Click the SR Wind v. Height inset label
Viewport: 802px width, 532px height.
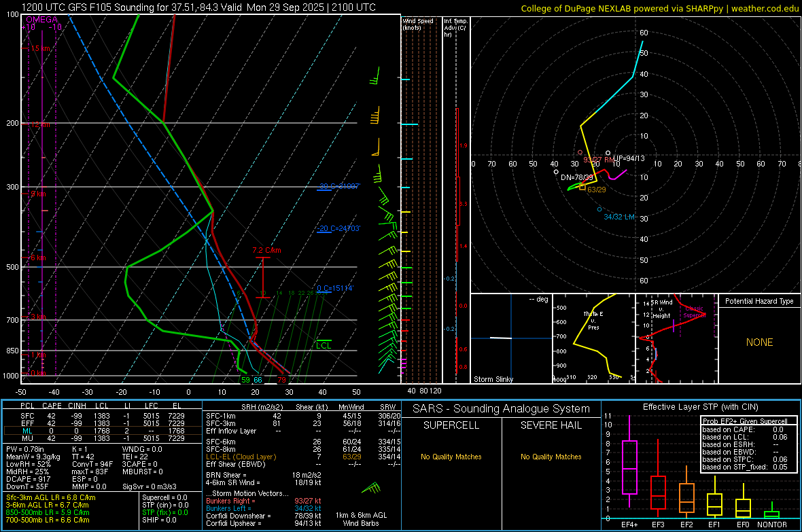(x=661, y=309)
